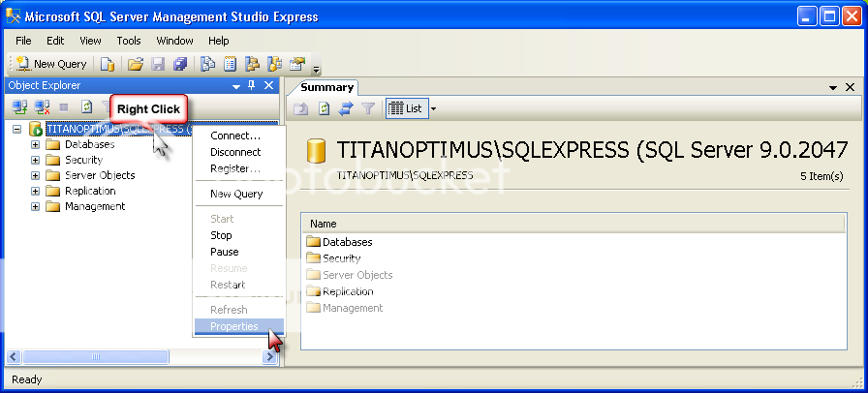Click the Object Explorer toolbar icon
Viewport: 868px width, 393px height.
pos(252,64)
